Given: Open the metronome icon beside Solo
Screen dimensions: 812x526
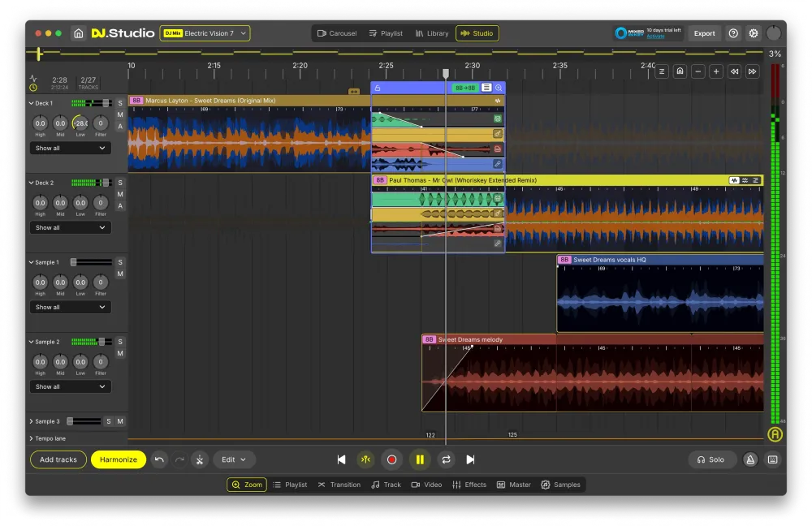Looking at the screenshot, I should (750, 459).
